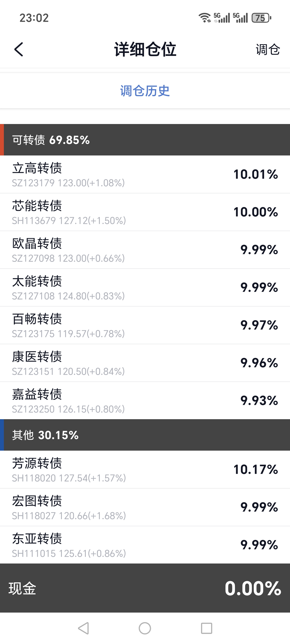Screen dimensions: 290x644
Task: Tap 芳源转债 position row
Action: (145, 469)
